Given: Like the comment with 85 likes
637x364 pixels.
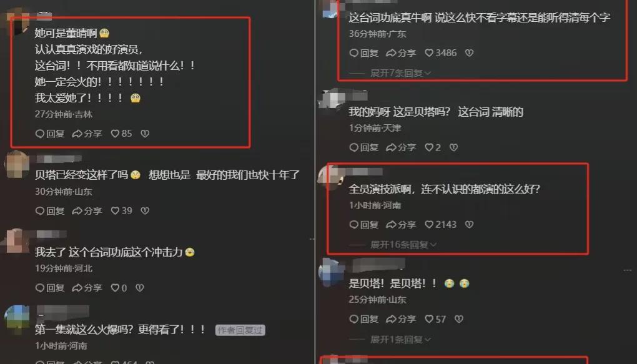Looking at the screenshot, I should pos(121,134).
